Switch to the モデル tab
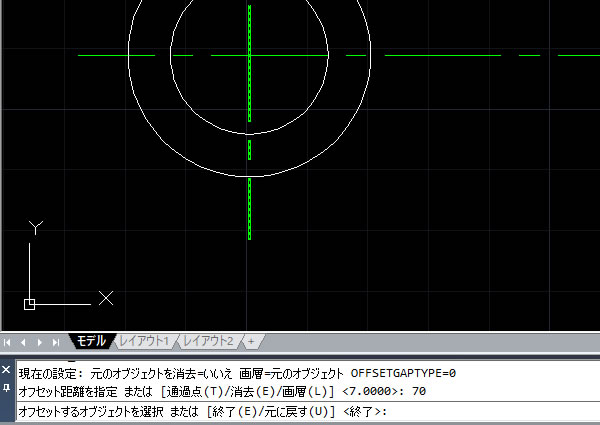Viewport: 600px width, 425px height. pos(91,341)
